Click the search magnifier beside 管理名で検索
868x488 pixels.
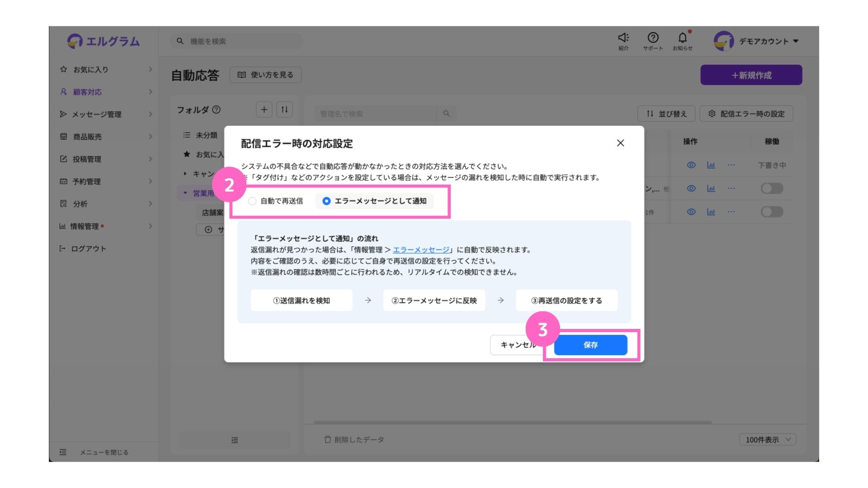coord(446,114)
